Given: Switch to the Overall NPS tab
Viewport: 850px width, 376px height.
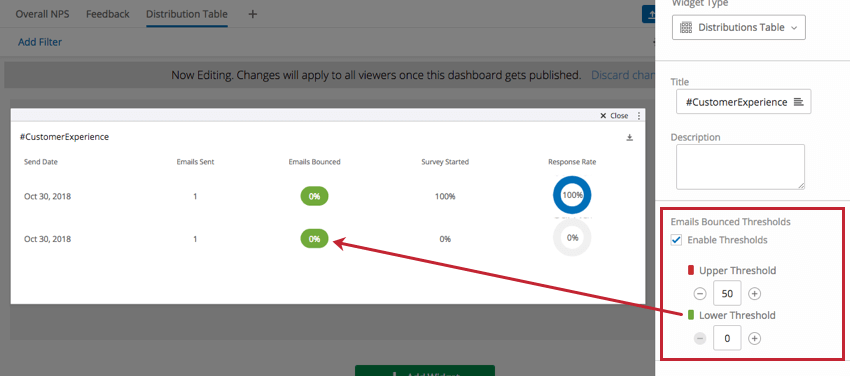Looking at the screenshot, I should pyautogui.click(x=42, y=14).
